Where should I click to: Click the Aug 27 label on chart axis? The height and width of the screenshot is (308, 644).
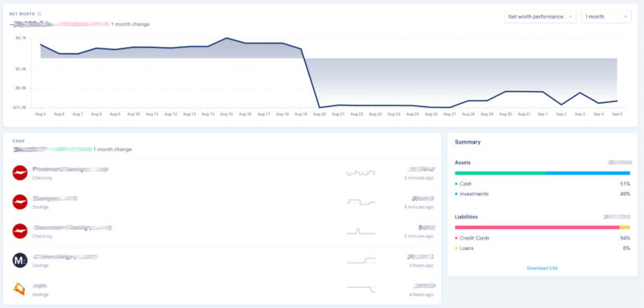tap(450, 114)
